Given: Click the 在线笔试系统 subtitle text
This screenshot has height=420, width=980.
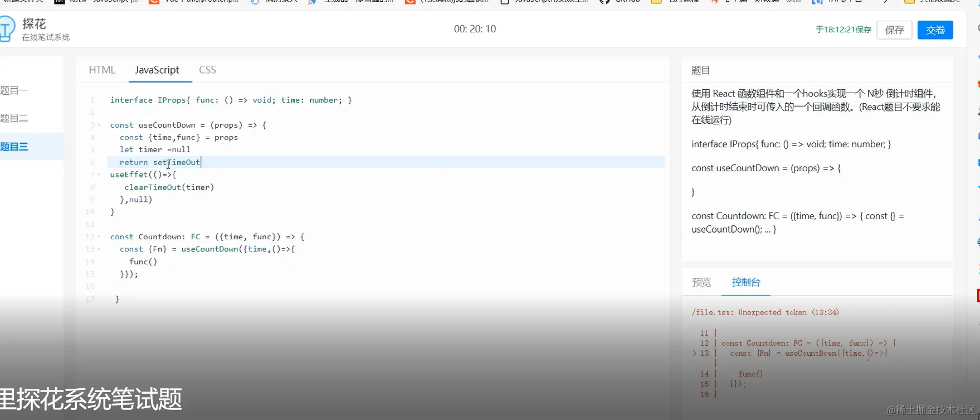Looking at the screenshot, I should tap(46, 37).
